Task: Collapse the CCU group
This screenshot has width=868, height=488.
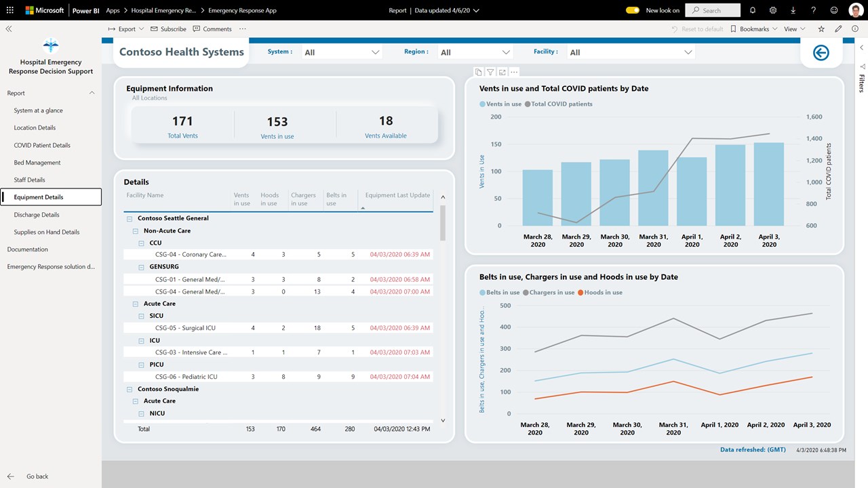Action: pos(141,243)
